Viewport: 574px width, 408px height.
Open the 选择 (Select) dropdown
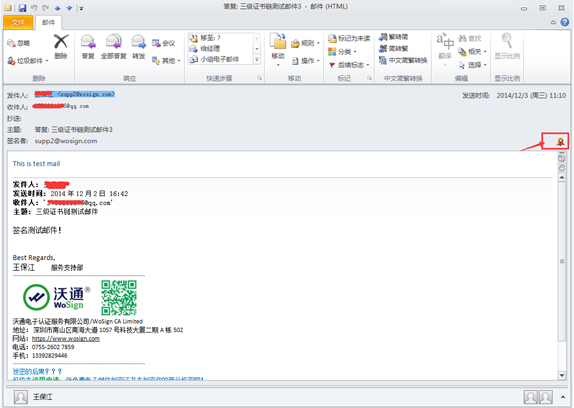pos(473,65)
